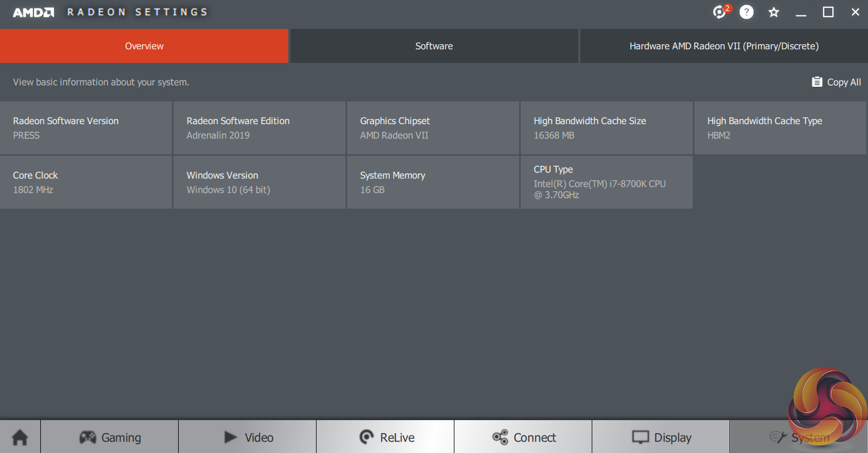Click the 'RADEON SETTINGS' title text
The image size is (868, 453).
pos(137,12)
